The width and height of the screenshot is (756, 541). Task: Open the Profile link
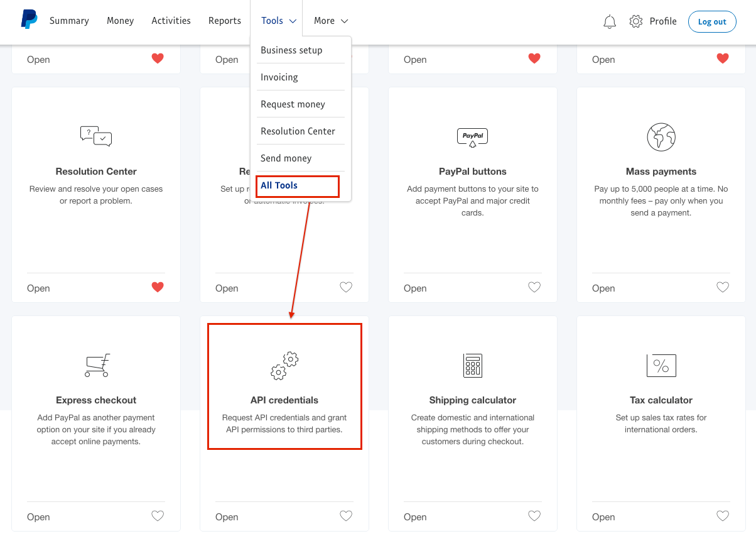tap(663, 21)
